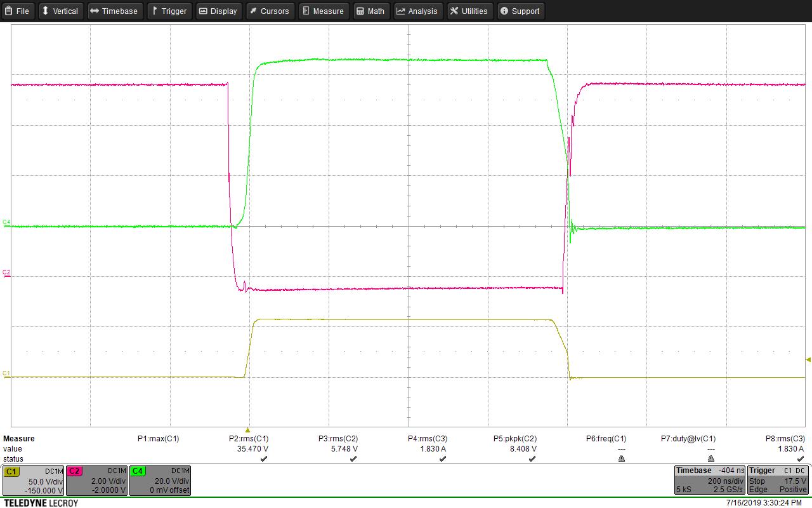
Task: Open the File menu
Action: pyautogui.click(x=18, y=11)
